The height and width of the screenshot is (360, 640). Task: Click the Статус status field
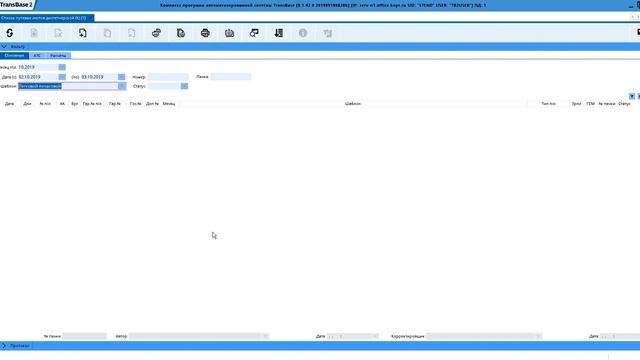(164, 86)
